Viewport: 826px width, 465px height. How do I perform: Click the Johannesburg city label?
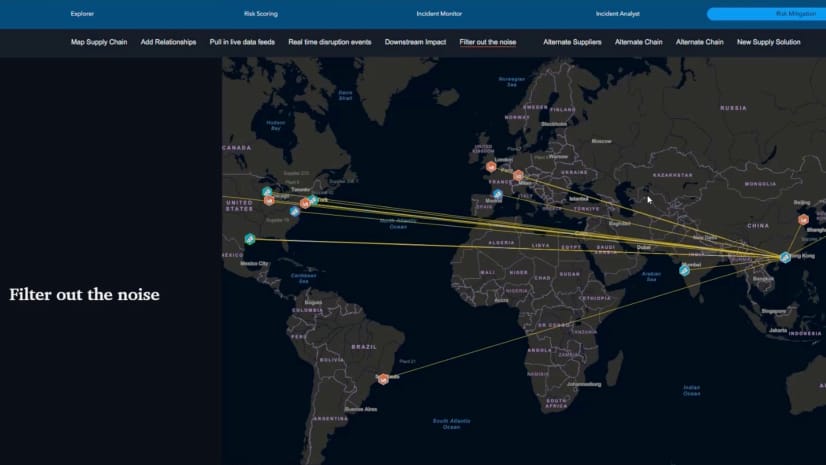click(x=584, y=384)
